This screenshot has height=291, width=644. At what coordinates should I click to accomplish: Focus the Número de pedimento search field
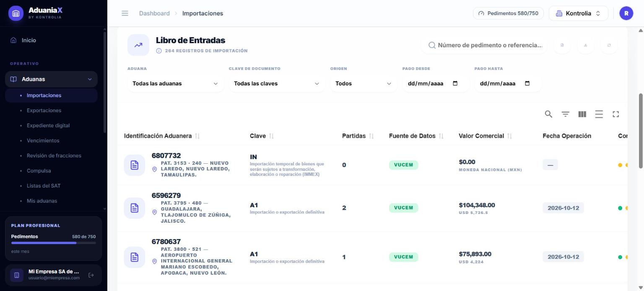(485, 45)
